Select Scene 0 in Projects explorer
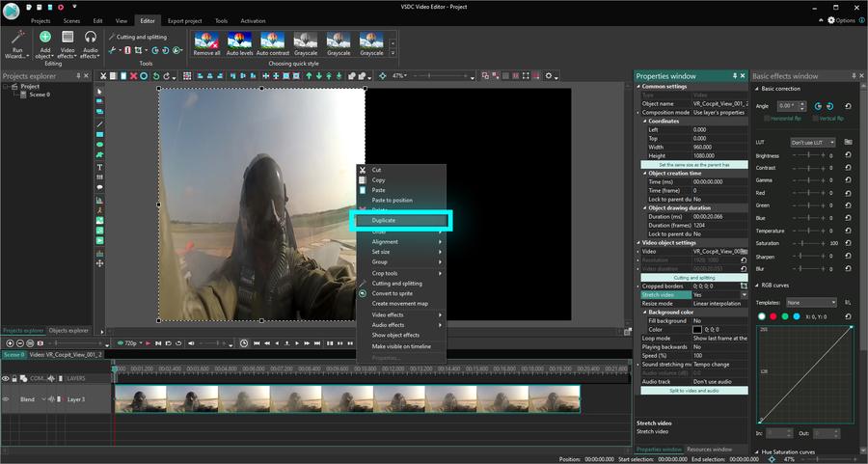 [40, 95]
